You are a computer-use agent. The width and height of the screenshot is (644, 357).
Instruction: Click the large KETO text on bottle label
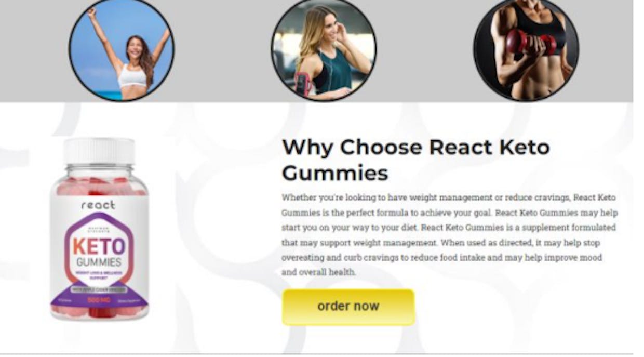(x=99, y=245)
